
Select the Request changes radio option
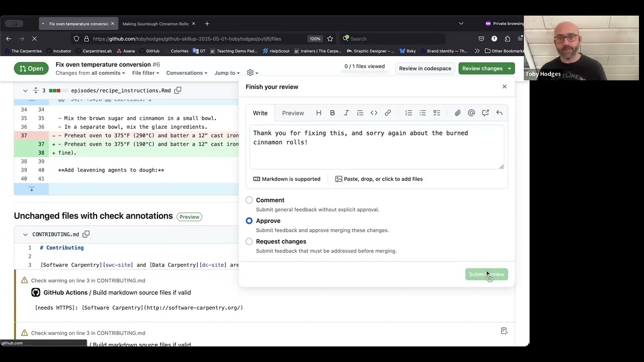pyautogui.click(x=249, y=241)
